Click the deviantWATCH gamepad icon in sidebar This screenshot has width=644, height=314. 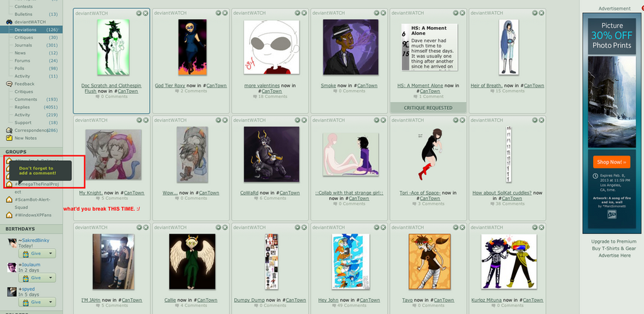pos(9,22)
